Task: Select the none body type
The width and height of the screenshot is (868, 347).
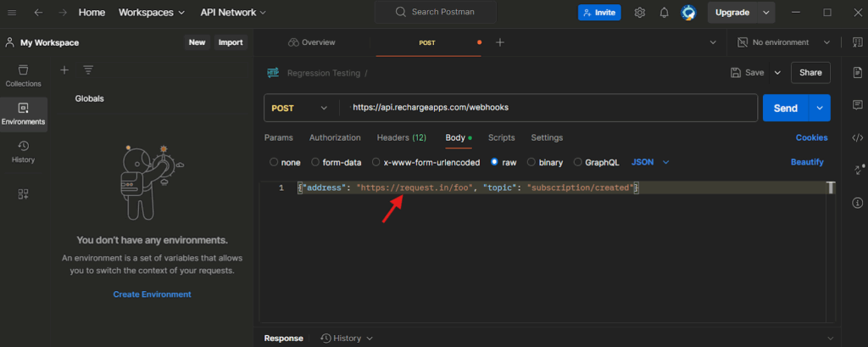Action: 274,162
